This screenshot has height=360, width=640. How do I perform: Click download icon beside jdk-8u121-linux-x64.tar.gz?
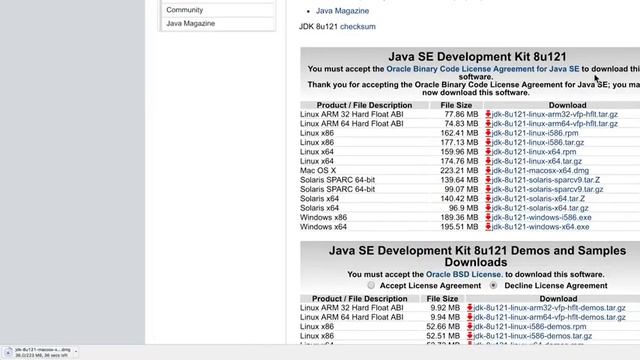(488, 161)
